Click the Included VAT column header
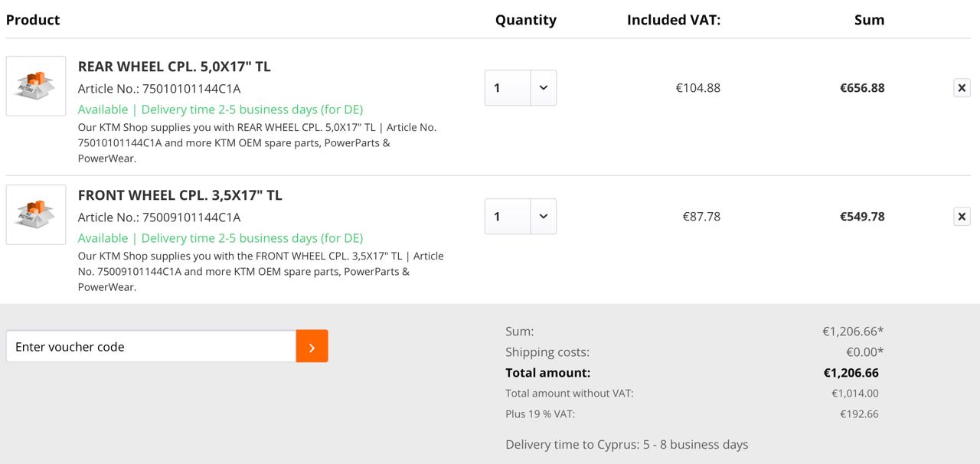980x464 pixels. (x=674, y=20)
